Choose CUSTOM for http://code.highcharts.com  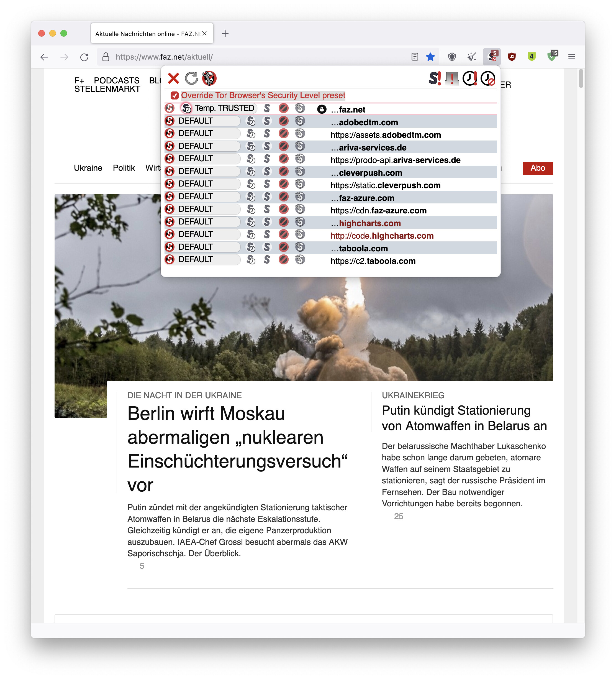point(300,234)
